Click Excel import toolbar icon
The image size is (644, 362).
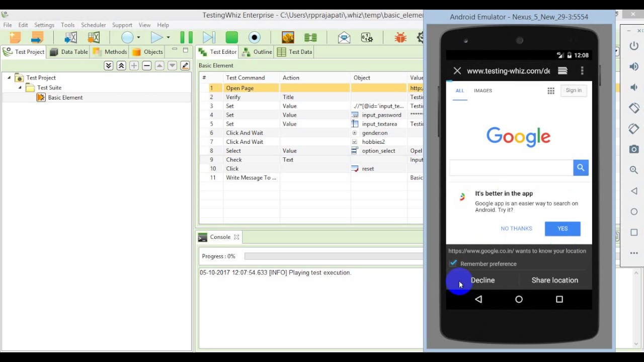[71, 37]
